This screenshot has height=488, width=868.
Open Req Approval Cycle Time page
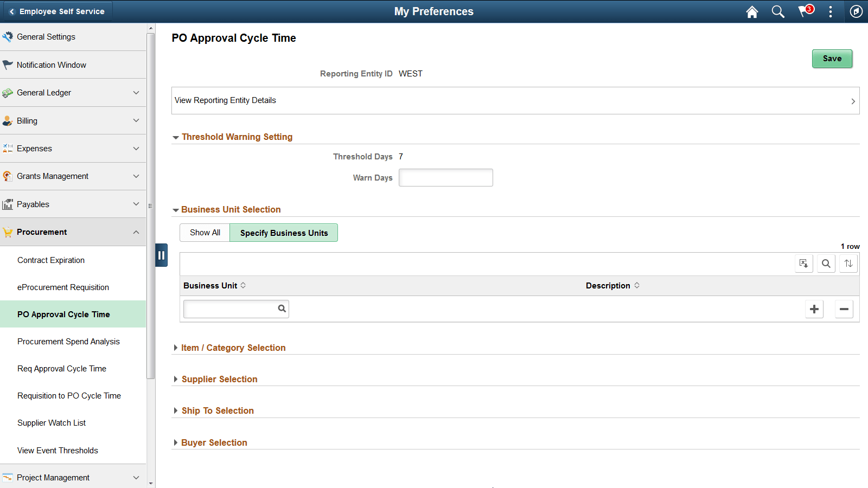pyautogui.click(x=61, y=369)
